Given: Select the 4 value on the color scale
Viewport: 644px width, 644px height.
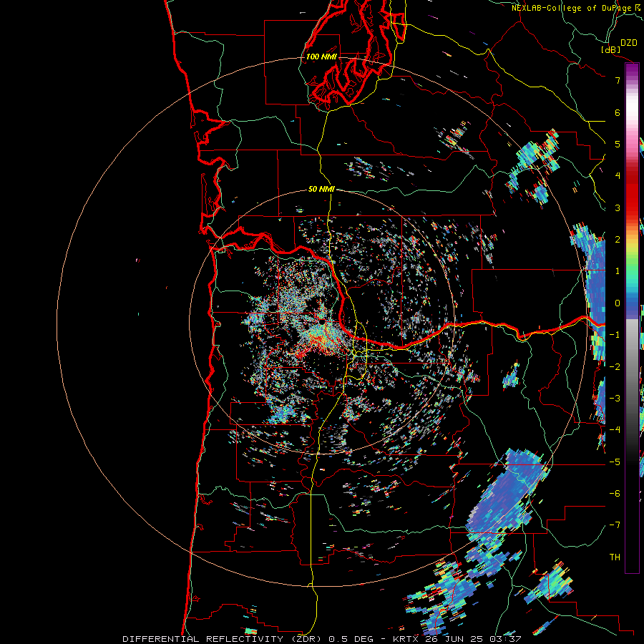Looking at the screenshot, I should click(x=618, y=176).
